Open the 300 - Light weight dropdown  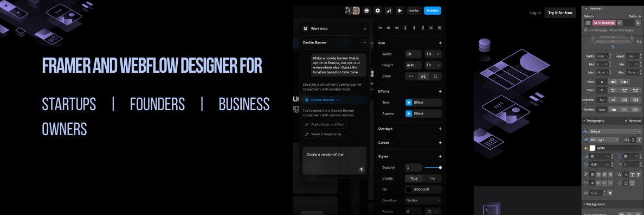tap(604, 140)
